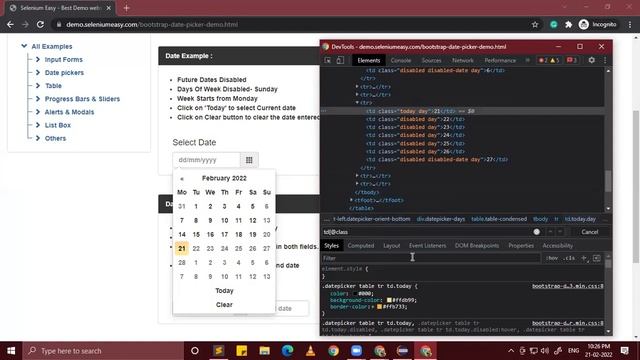Open the Performance tab
The width and height of the screenshot is (640, 360).
pos(500,60)
